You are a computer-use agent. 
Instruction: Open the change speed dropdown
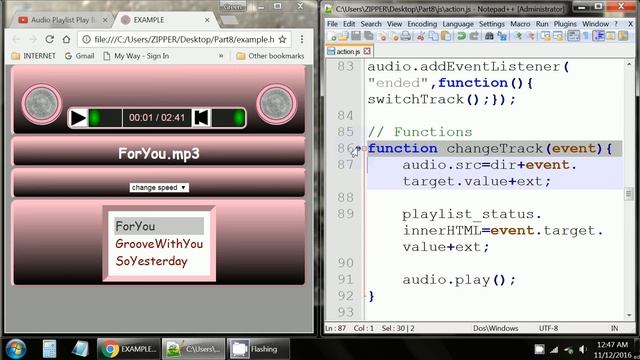point(159,187)
